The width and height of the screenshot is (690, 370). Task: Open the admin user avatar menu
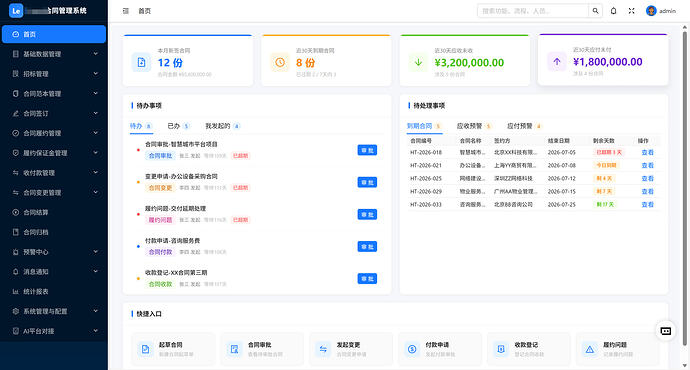(x=651, y=11)
